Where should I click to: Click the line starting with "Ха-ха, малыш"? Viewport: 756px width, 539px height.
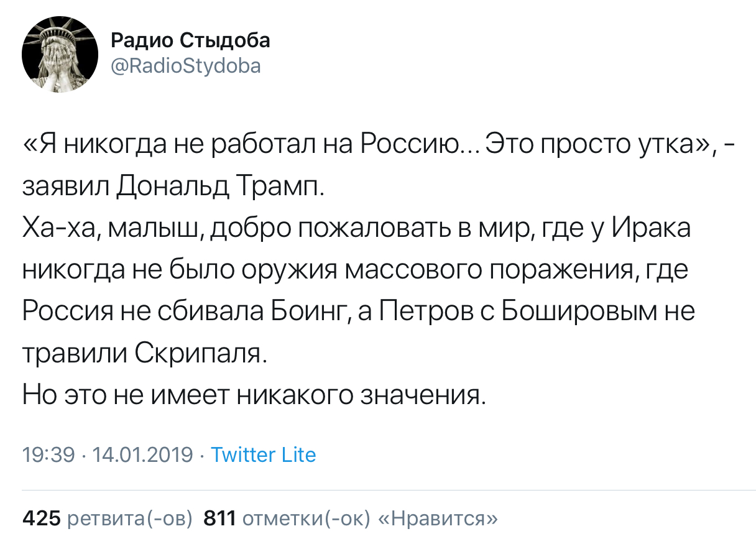point(356,229)
